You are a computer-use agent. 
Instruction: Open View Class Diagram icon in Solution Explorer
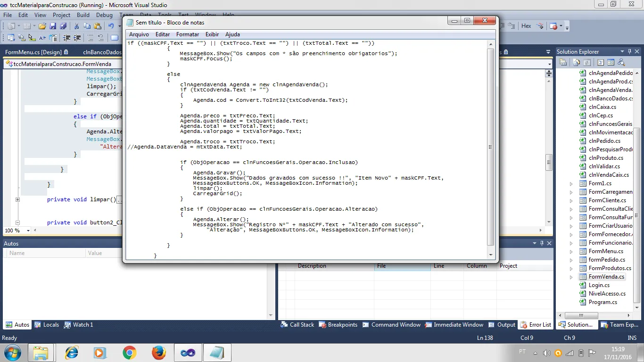[621, 62]
